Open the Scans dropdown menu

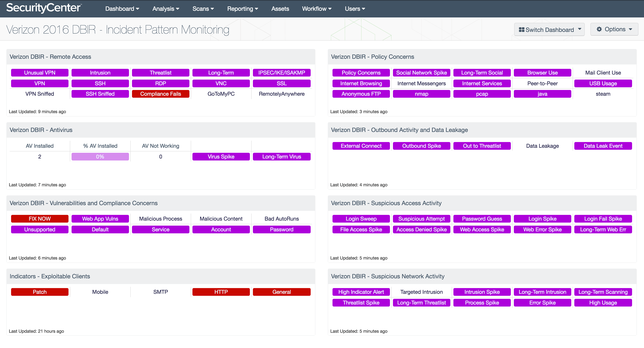coord(203,9)
